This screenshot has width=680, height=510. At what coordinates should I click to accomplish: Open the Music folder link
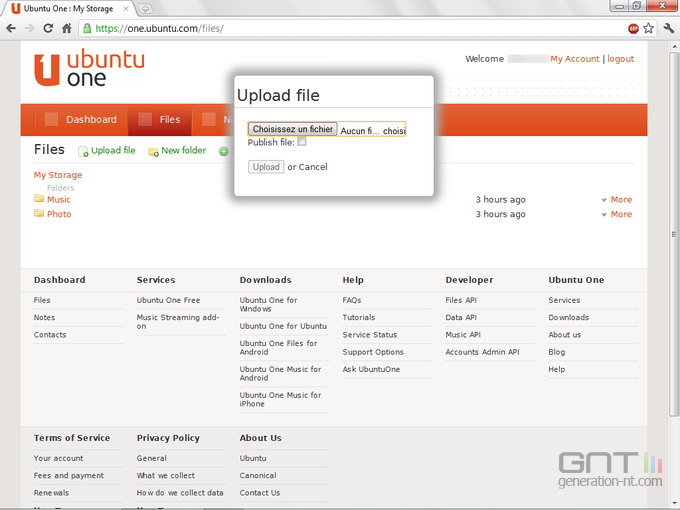[x=59, y=199]
